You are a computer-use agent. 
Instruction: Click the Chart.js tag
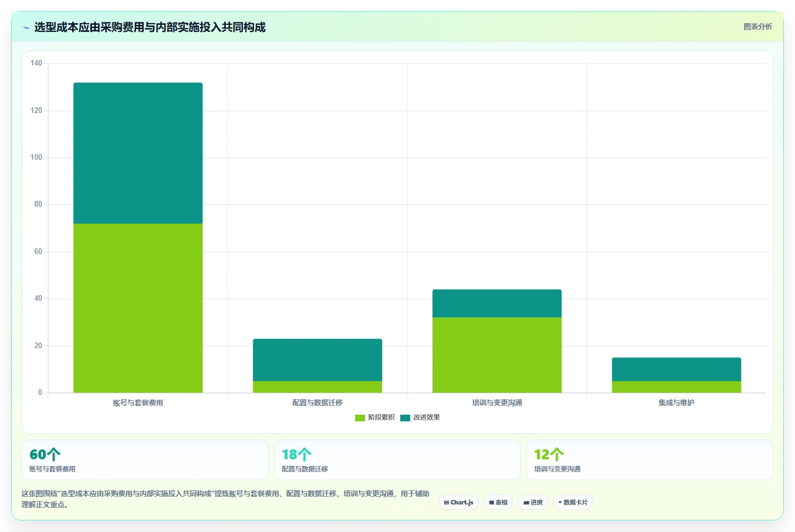tap(459, 502)
